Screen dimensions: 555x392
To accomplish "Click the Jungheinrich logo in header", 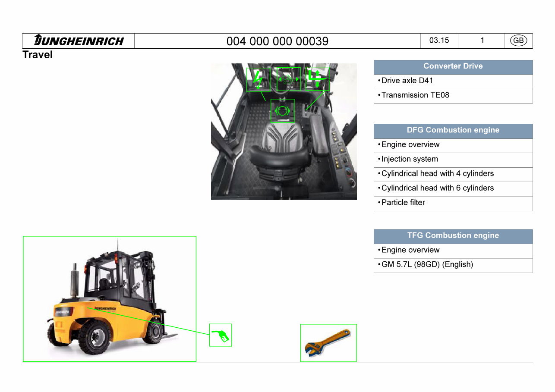I will coord(79,41).
